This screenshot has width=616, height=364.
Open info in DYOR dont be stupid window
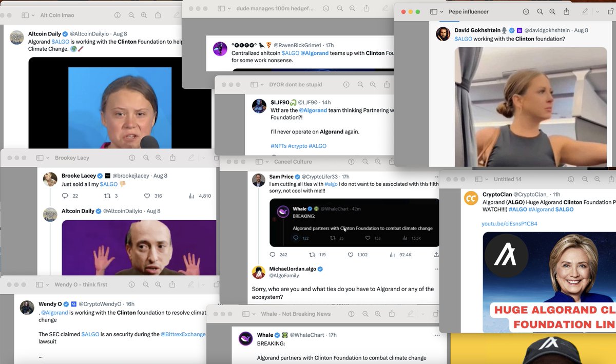click(346, 84)
